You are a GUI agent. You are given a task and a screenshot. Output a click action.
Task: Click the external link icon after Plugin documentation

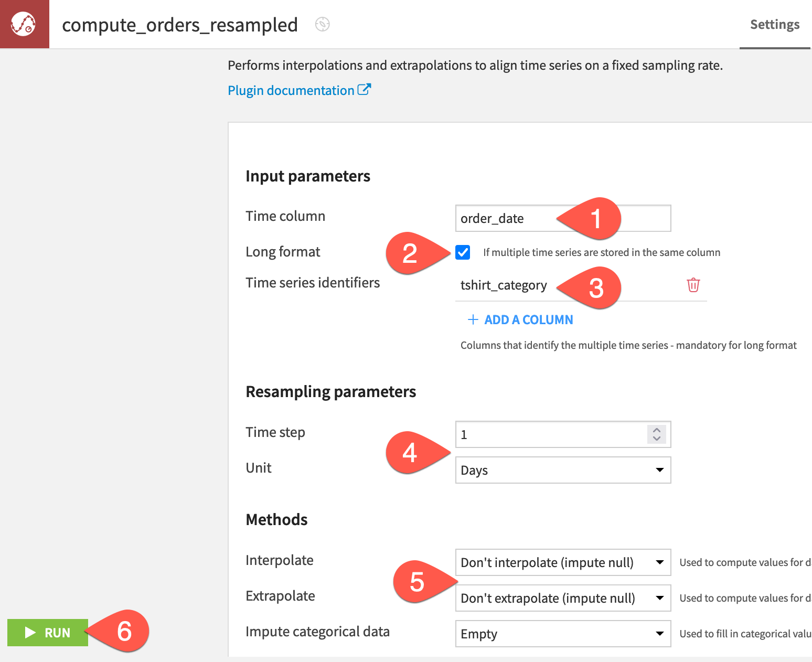coord(365,89)
